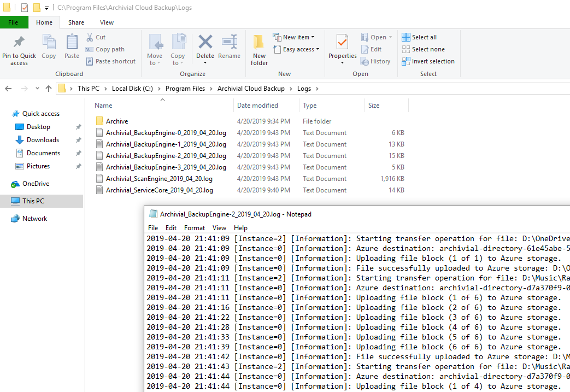Click the red Delete X icon
Screen dimensions: 570x392
pos(205,42)
